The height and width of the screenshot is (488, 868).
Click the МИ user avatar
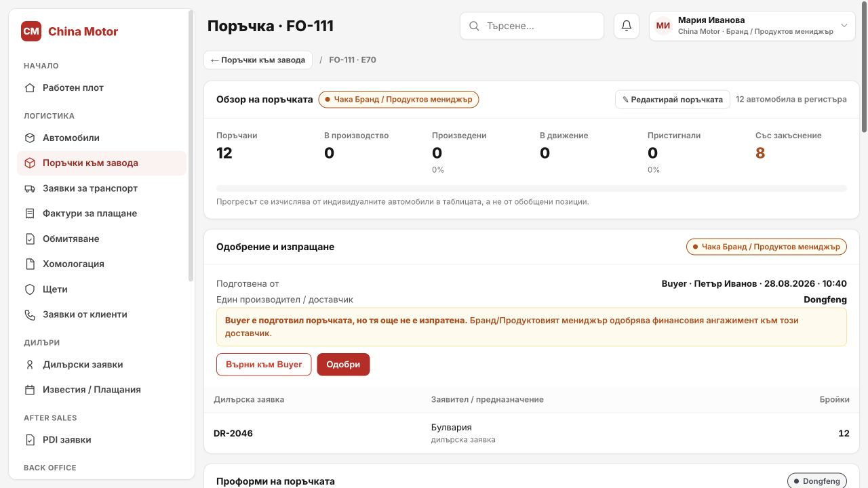pos(663,26)
